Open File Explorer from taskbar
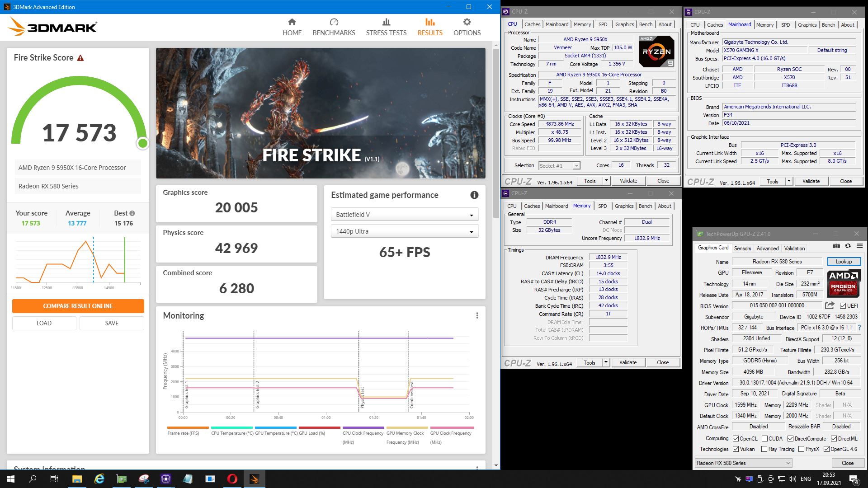This screenshot has width=868, height=488. coord(77,479)
